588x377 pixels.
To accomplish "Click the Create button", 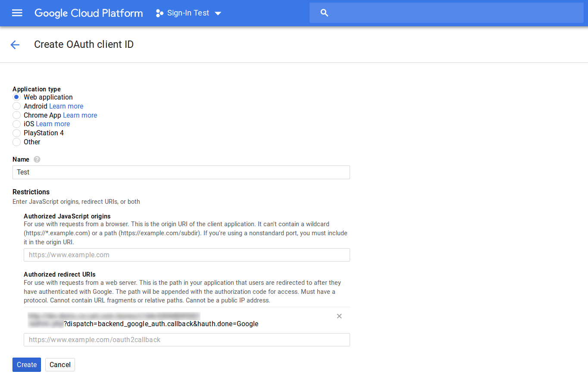I will (x=27, y=365).
